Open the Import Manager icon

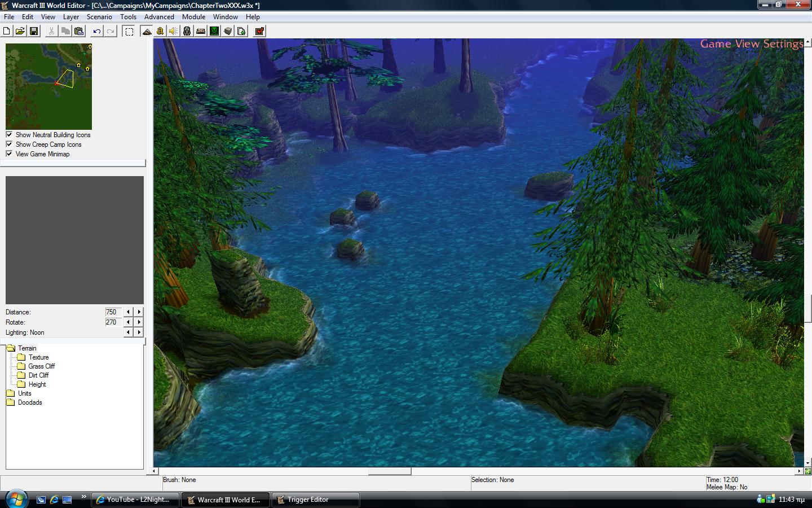click(x=241, y=31)
